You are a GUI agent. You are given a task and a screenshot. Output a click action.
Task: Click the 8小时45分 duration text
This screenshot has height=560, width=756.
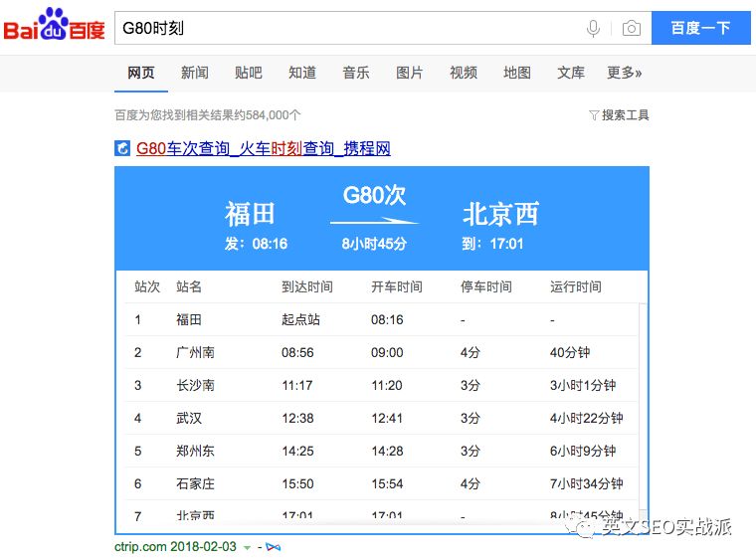[374, 244]
